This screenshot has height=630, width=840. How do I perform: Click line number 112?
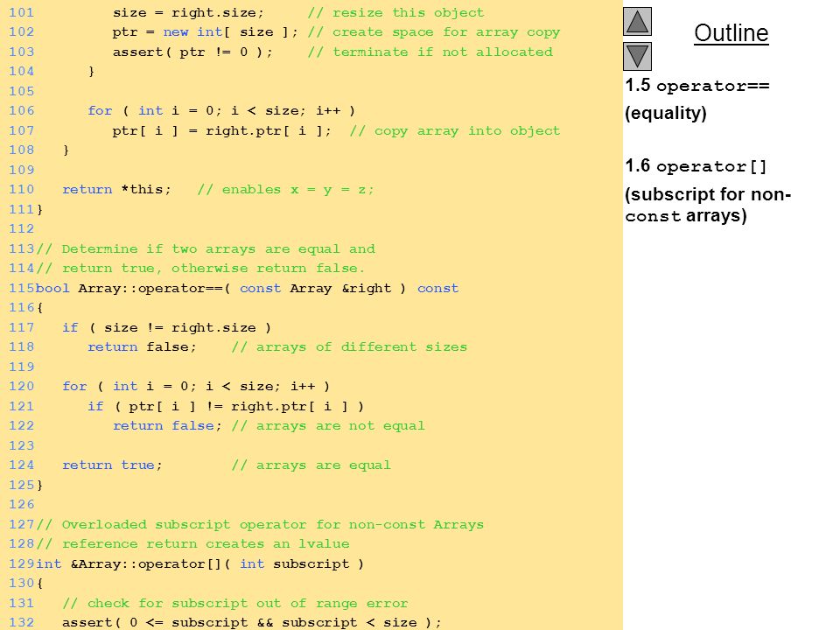pos(21,229)
